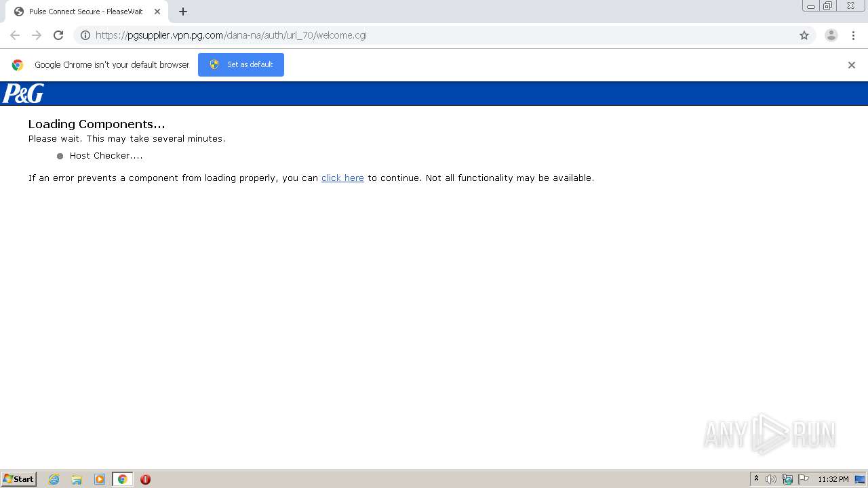Click the Chrome taskbar button
This screenshot has width=868, height=488.
tap(122, 479)
